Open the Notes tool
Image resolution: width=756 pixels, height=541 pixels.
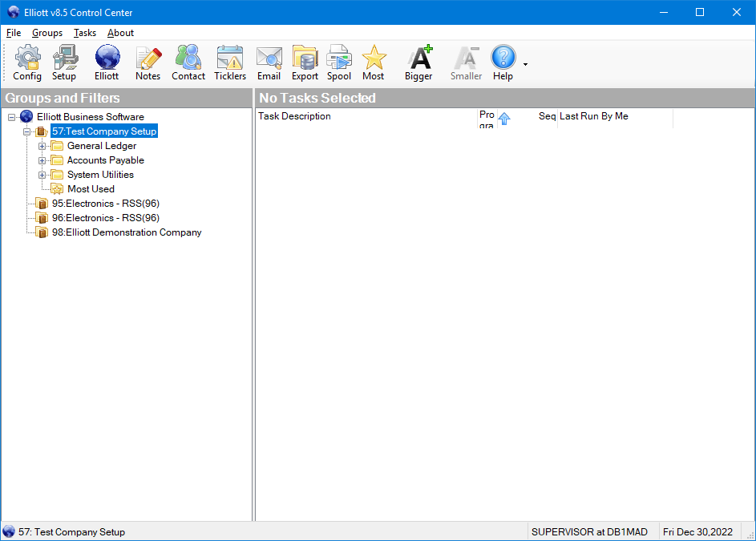pos(148,63)
